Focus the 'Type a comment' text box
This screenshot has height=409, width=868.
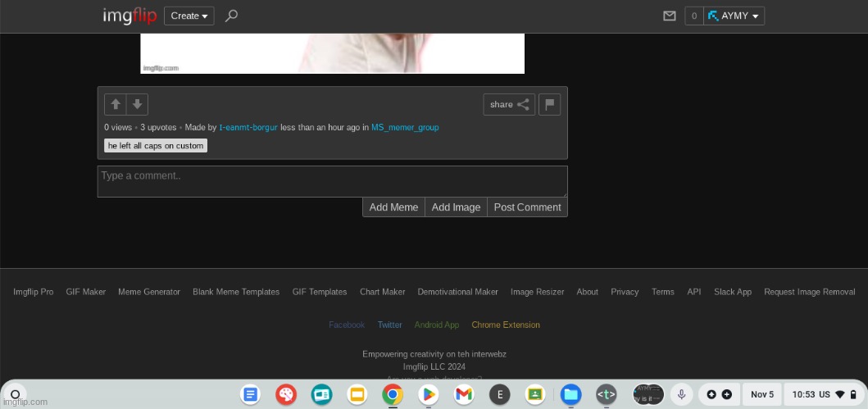[x=332, y=181]
